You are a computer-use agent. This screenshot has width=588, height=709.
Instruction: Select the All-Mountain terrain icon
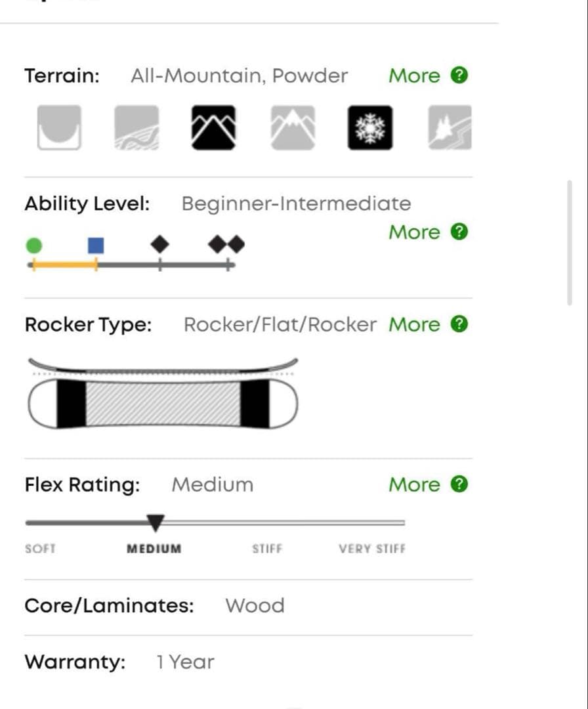[x=213, y=127]
